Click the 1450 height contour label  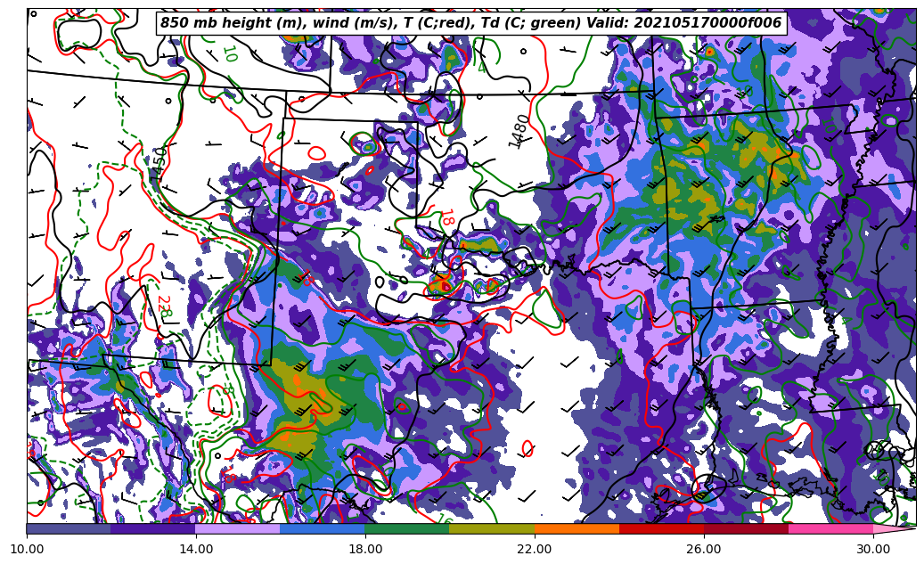click(158, 164)
